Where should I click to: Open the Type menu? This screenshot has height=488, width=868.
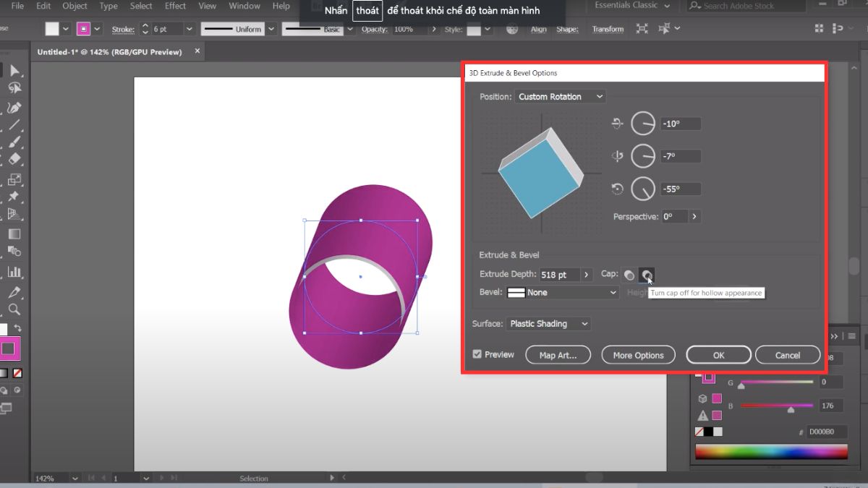point(109,6)
